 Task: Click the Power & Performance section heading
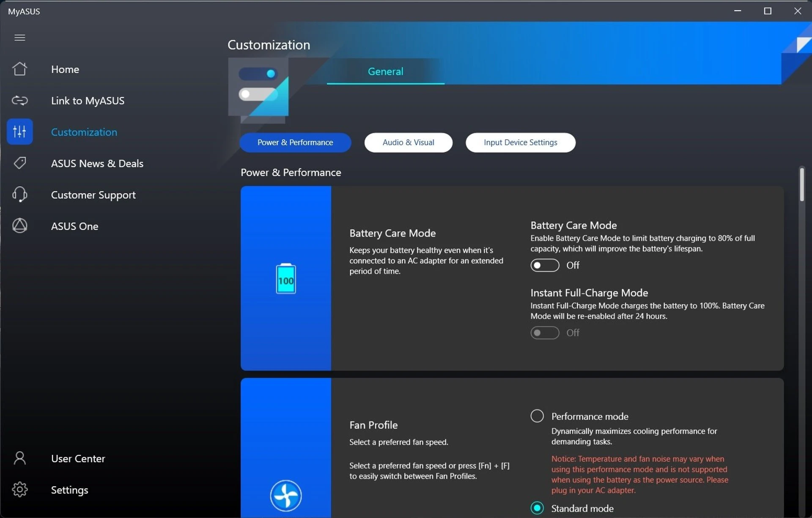coord(291,173)
